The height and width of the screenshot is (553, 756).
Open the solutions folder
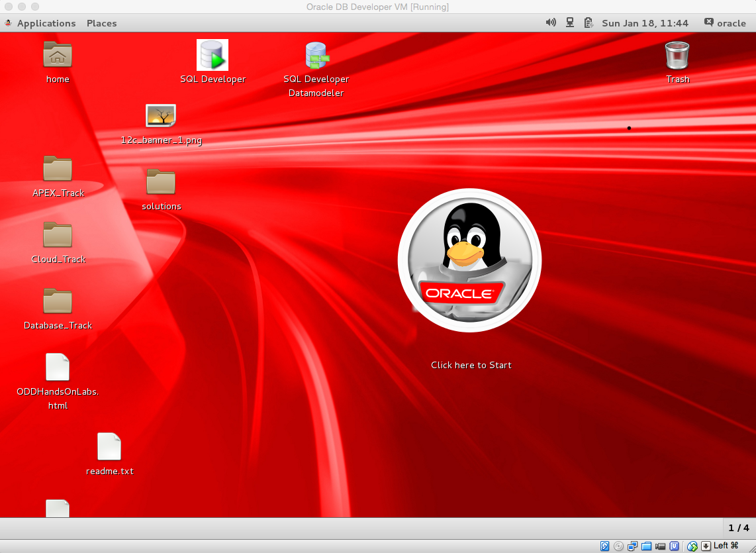[x=161, y=181]
